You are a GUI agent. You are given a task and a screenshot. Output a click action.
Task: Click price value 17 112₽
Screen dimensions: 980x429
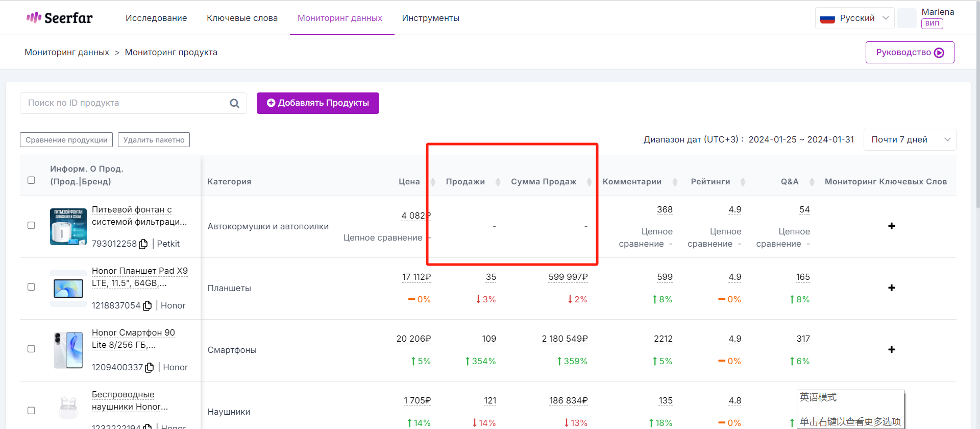[416, 277]
